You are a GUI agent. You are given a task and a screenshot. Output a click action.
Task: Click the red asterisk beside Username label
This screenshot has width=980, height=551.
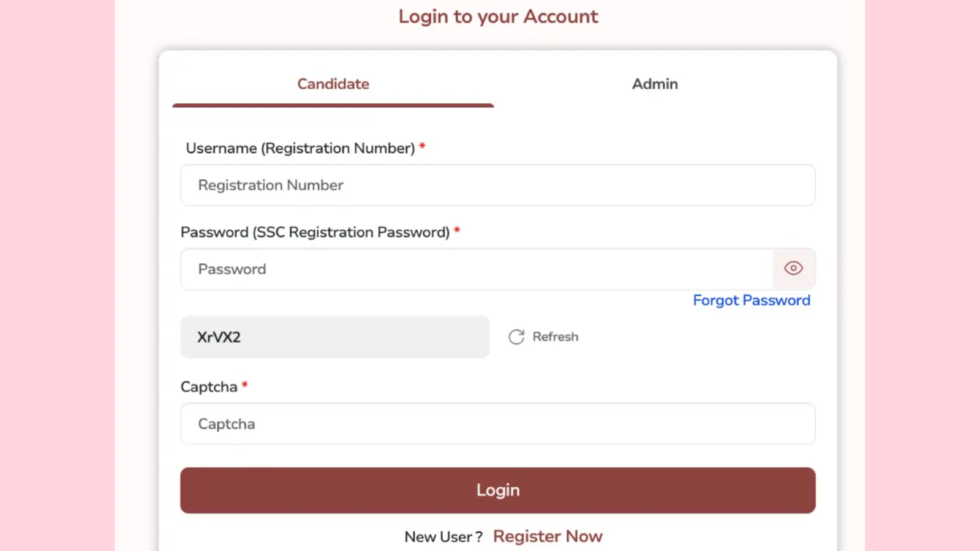[x=422, y=147]
